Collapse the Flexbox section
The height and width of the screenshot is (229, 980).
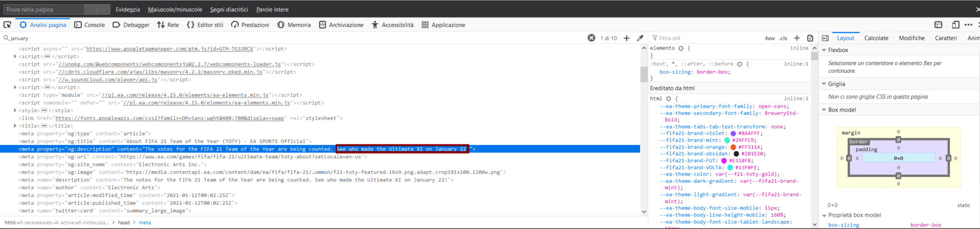(x=824, y=50)
